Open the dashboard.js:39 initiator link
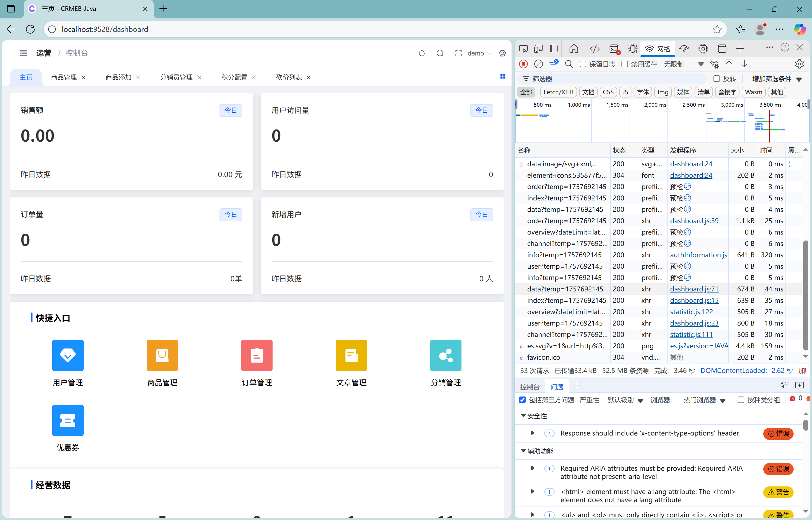Screen dimensions: 812x520 coord(694,221)
